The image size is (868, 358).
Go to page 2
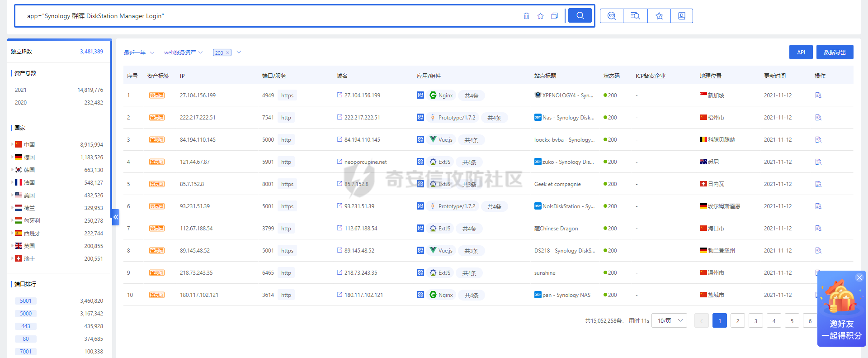(738, 321)
